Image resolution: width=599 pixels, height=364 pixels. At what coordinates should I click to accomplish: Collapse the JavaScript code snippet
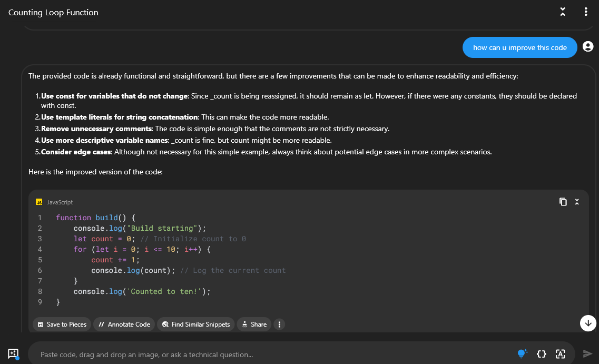coord(577,202)
